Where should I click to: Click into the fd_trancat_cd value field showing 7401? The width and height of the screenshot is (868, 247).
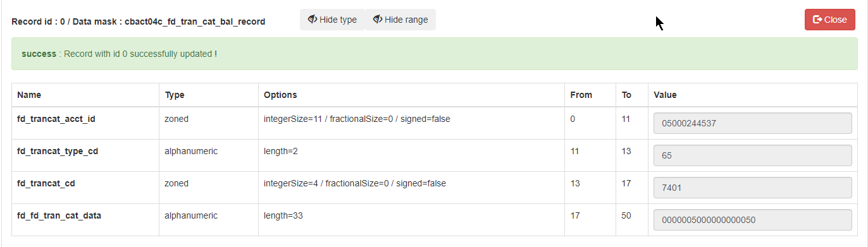(753, 188)
